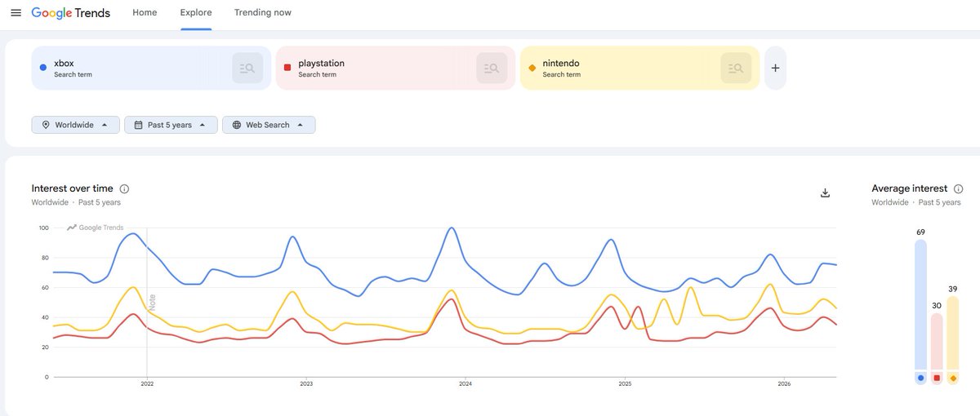Add a comparison term with plus button
The height and width of the screenshot is (416, 980).
(x=775, y=68)
